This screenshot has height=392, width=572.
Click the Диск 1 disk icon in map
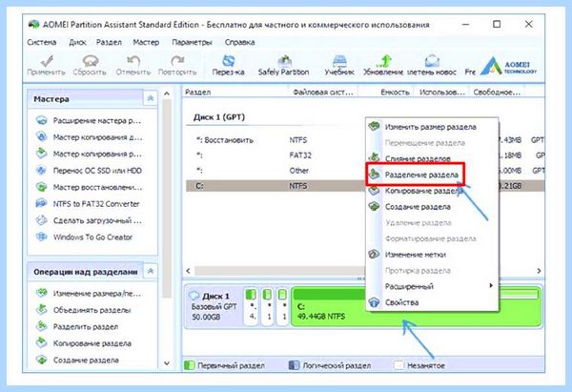tap(194, 296)
